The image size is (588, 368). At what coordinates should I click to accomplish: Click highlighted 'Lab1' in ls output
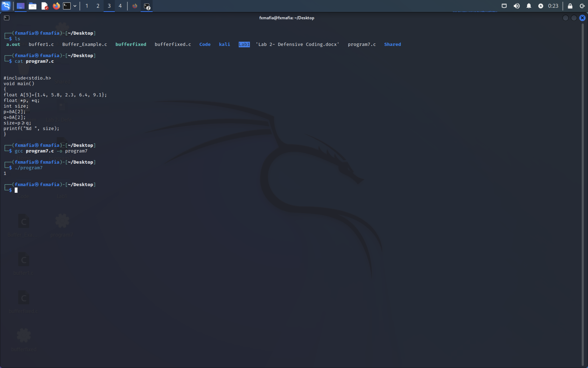click(x=244, y=44)
